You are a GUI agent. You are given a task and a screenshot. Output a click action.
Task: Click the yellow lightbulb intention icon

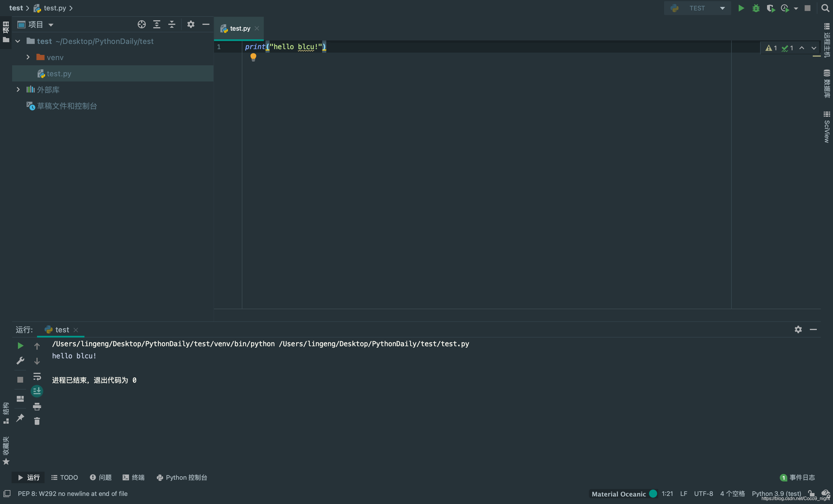pyautogui.click(x=253, y=57)
